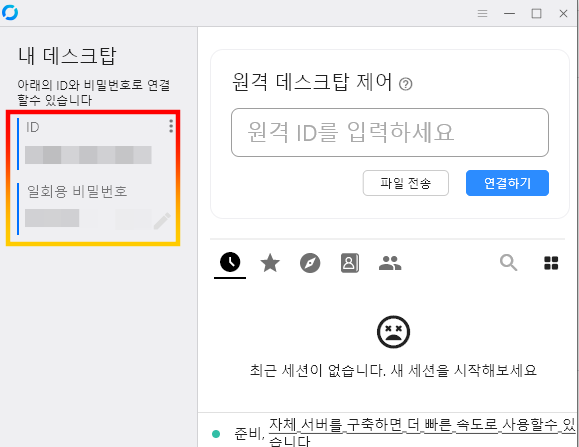Open the ID three-dot options menu
This screenshot has height=447, width=579.
pos(171,126)
